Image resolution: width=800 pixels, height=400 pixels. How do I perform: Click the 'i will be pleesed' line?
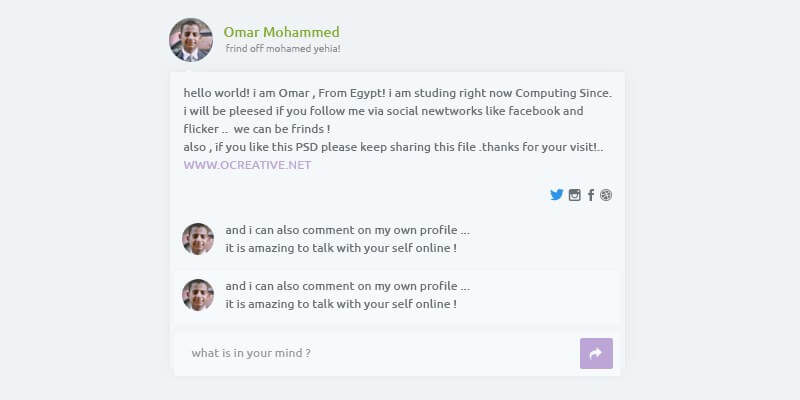[x=383, y=111]
